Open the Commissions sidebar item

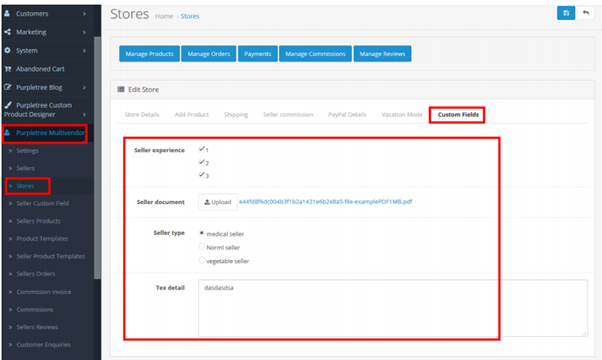point(35,310)
